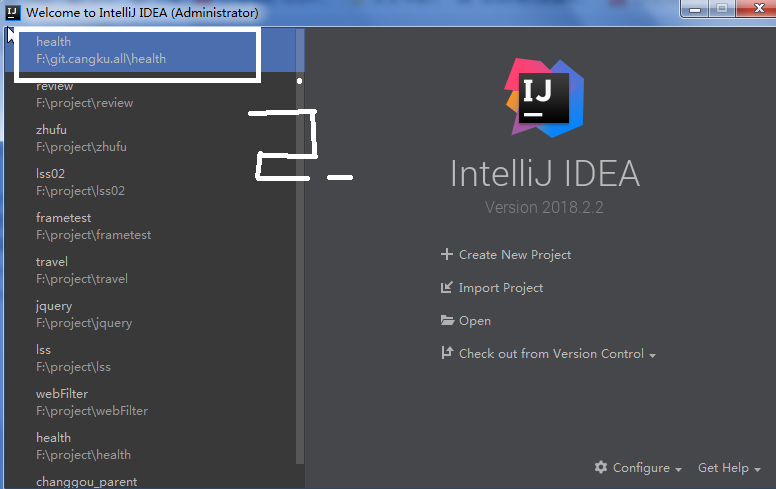Select the frametest project
Screen dimensions: 776x489
(x=150, y=226)
